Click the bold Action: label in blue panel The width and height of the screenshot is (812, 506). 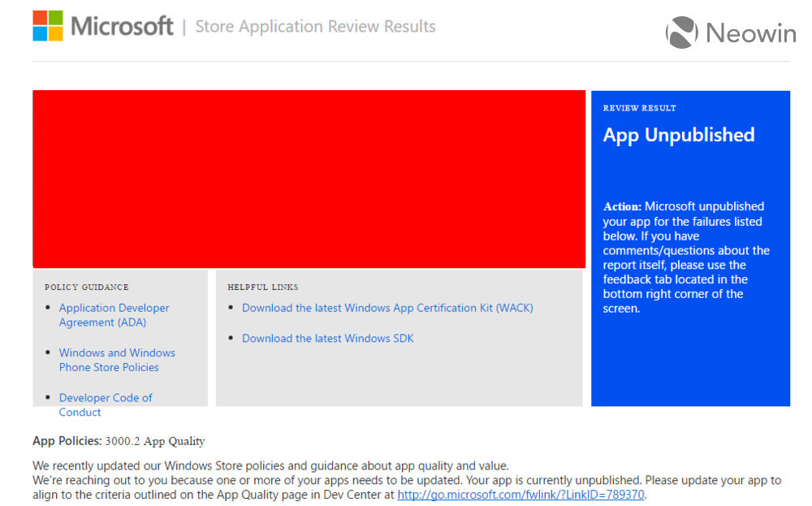tap(622, 206)
